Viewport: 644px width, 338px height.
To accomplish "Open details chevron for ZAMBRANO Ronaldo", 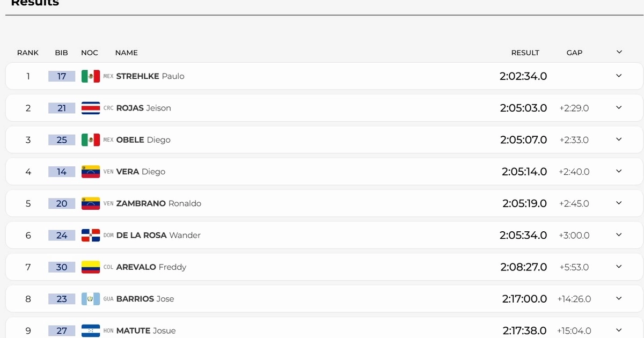I will (x=619, y=203).
